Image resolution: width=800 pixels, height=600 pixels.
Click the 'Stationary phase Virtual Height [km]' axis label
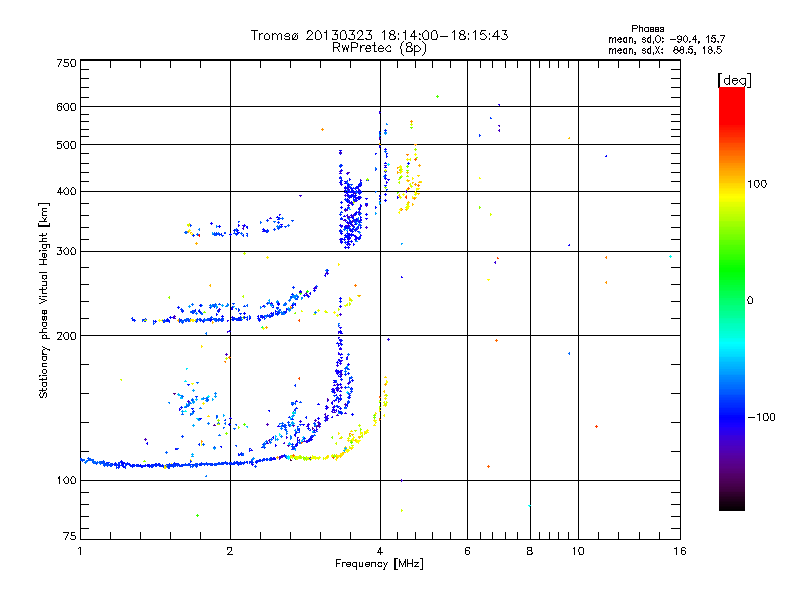point(43,301)
